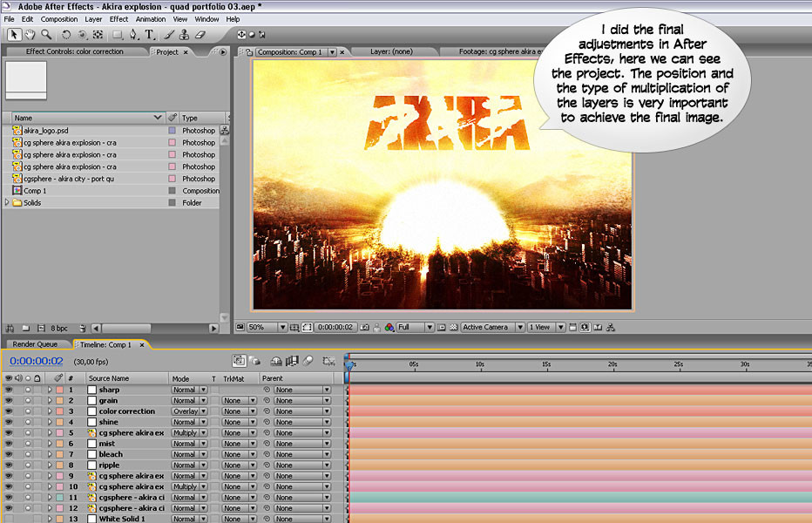Open the Composition menu
812x523 pixels.
tap(59, 19)
